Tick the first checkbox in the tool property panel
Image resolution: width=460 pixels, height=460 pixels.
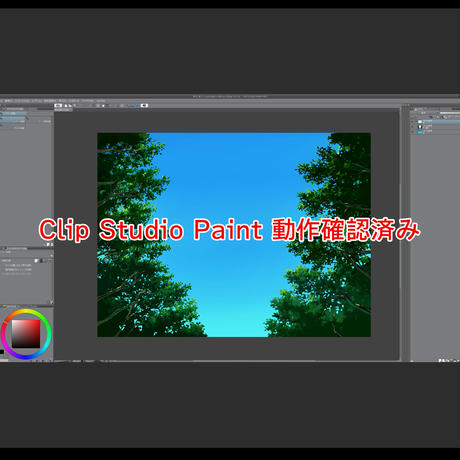(x=3, y=266)
